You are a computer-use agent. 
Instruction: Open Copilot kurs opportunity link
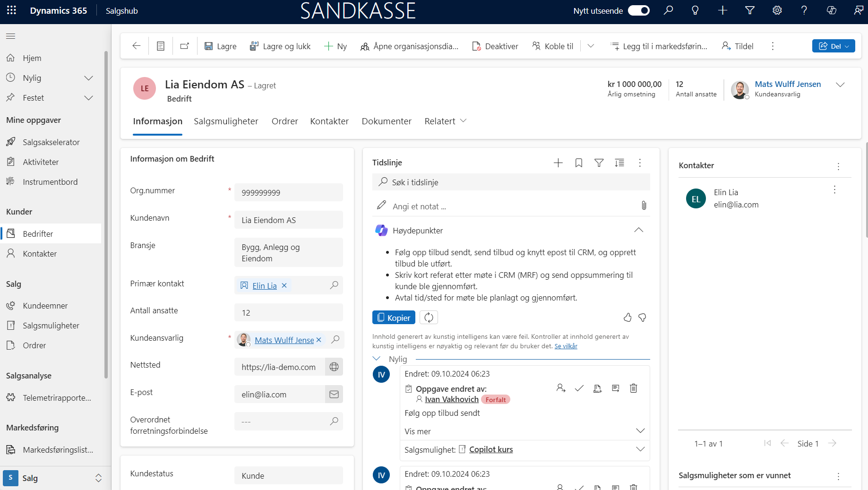pyautogui.click(x=491, y=449)
